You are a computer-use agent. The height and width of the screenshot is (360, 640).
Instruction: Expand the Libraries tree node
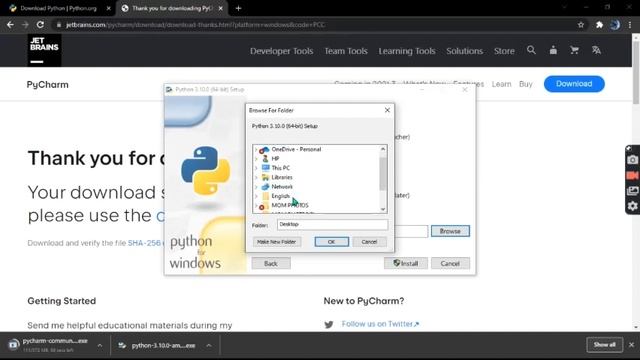click(256, 178)
